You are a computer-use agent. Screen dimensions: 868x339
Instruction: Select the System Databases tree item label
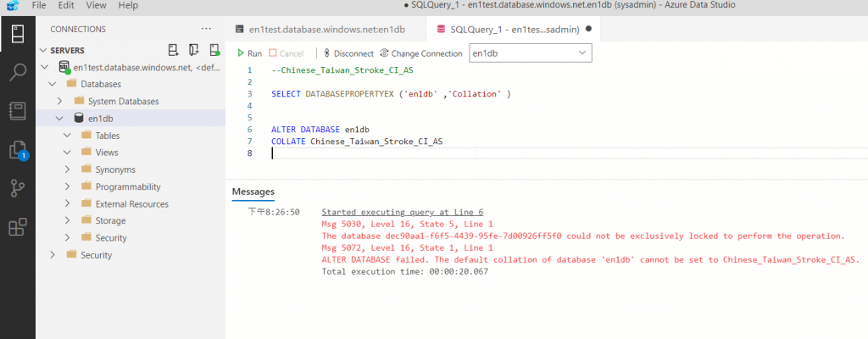[x=124, y=102]
